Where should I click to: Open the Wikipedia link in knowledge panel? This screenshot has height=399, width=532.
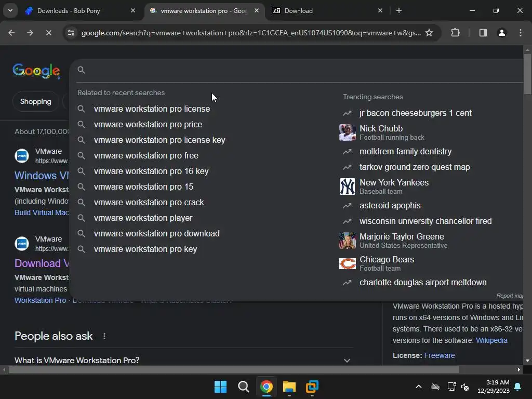coord(491,340)
